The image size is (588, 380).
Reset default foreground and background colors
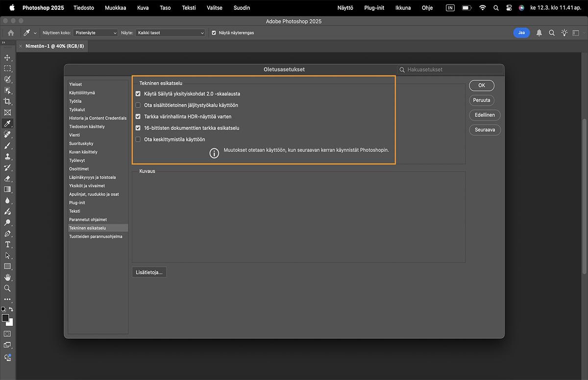point(3,309)
